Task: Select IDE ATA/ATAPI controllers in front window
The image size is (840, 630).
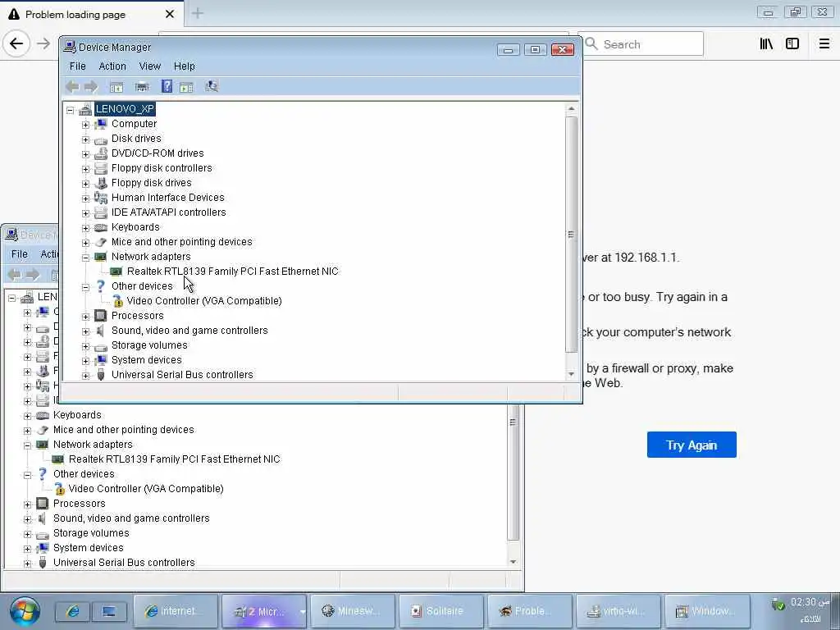Action: click(x=169, y=212)
